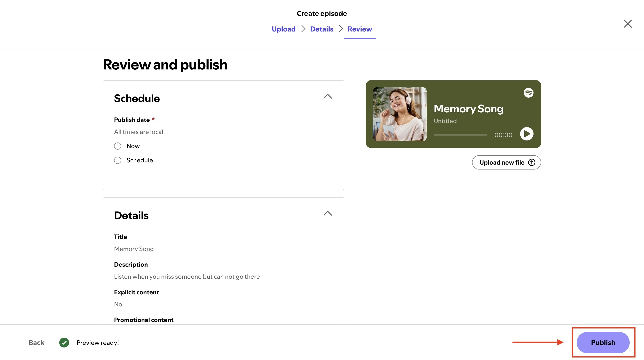The height and width of the screenshot is (360, 644).
Task: Click the Title value Memory Song in Details
Action: click(134, 249)
